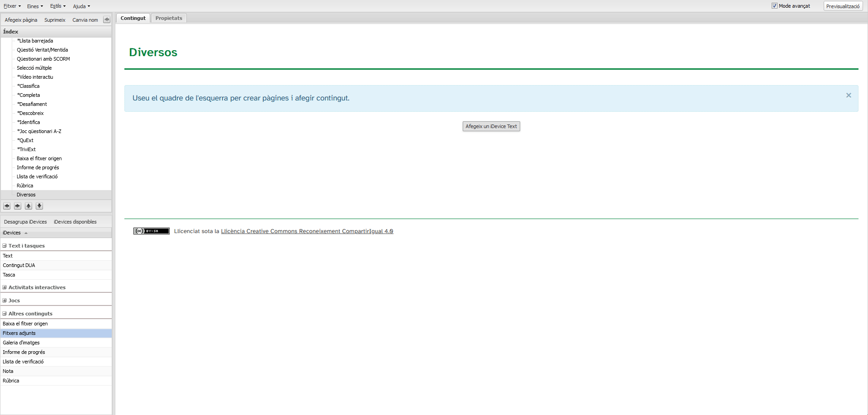Open the Fitxer menu
868x415 pixels.
pos(12,6)
